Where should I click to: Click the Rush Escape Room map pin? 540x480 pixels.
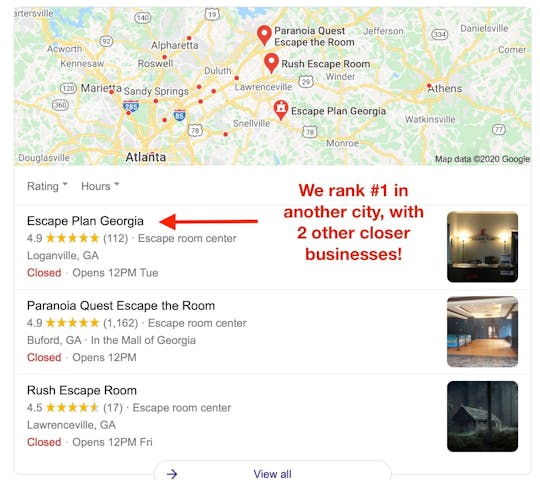(271, 63)
